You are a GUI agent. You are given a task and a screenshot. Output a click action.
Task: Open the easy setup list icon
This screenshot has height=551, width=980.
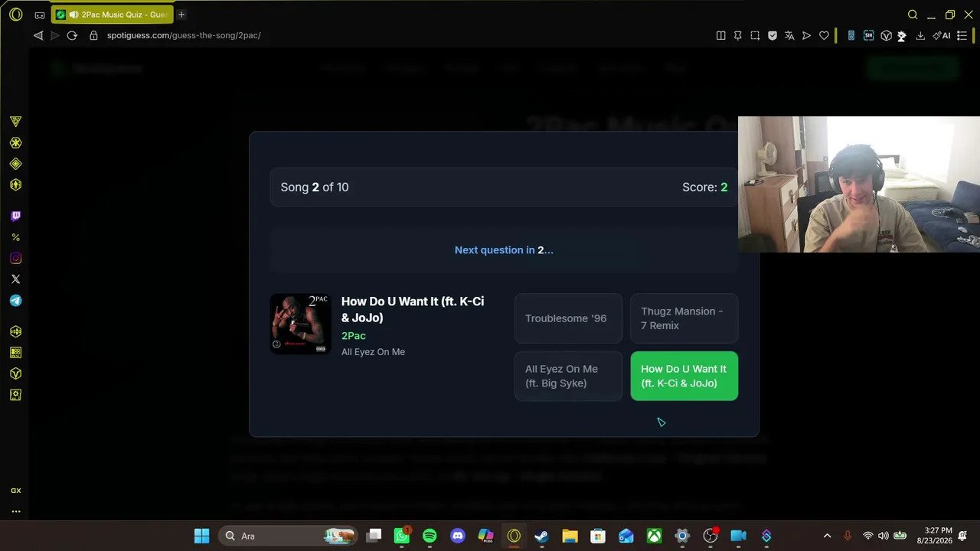tap(962, 35)
